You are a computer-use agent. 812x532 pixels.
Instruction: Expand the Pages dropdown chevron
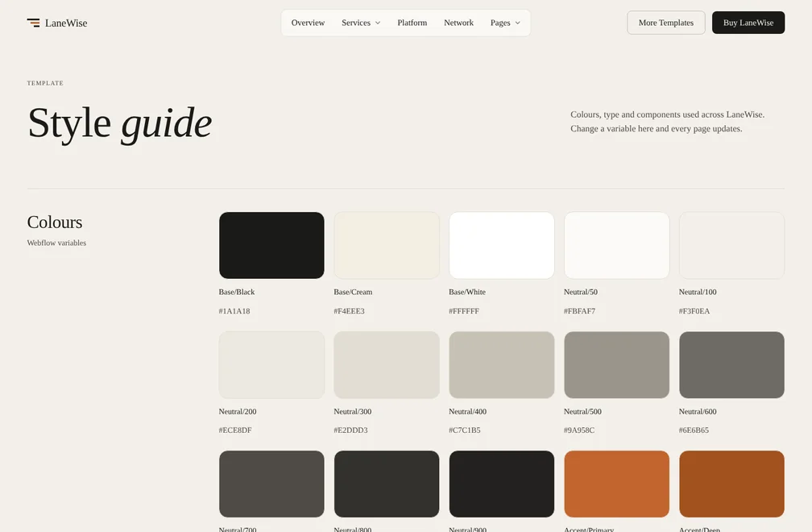pyautogui.click(x=517, y=23)
